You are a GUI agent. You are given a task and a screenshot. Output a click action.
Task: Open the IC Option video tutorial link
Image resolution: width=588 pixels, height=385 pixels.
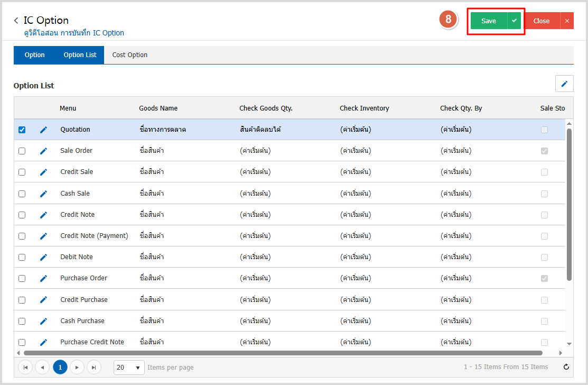pos(74,33)
